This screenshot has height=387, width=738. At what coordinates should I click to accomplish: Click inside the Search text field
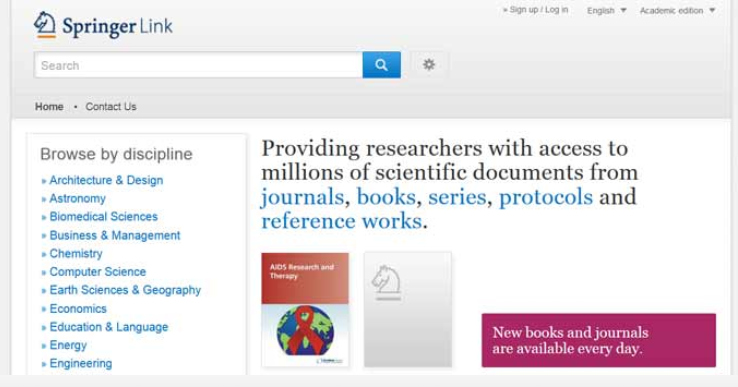pos(198,65)
